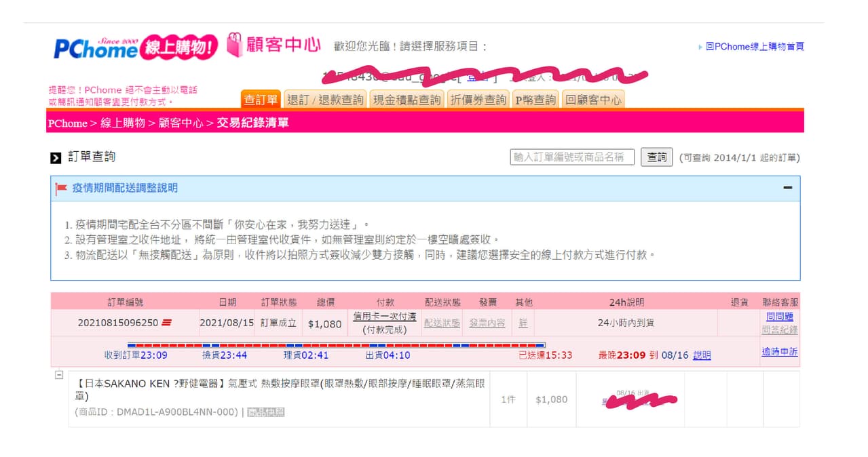Viewport: 868px width, 457px height.
Task: Click 線上購物 in the breadcrumb
Action: click(123, 123)
